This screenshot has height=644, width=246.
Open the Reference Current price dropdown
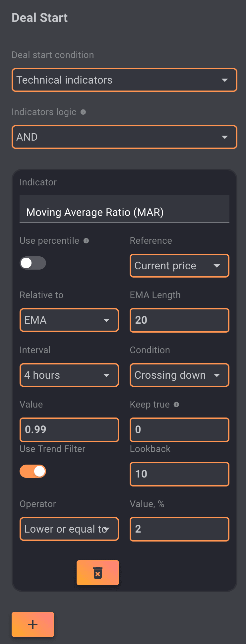pyautogui.click(x=179, y=266)
